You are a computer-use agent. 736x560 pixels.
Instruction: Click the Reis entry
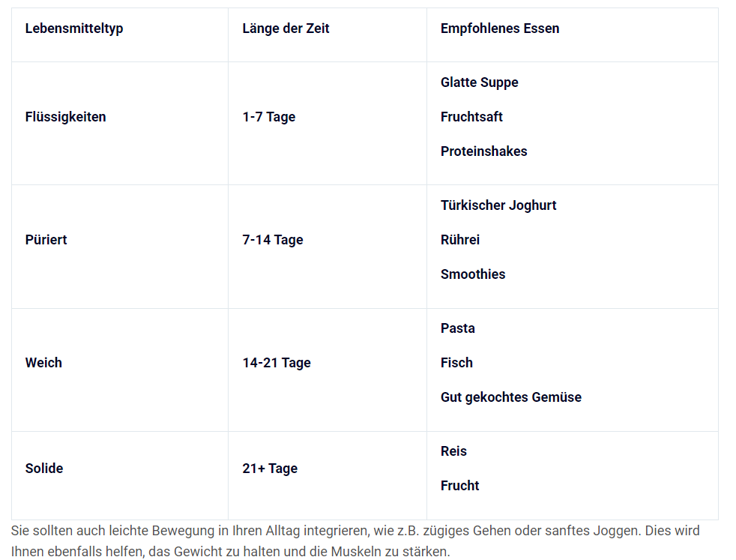coord(453,451)
